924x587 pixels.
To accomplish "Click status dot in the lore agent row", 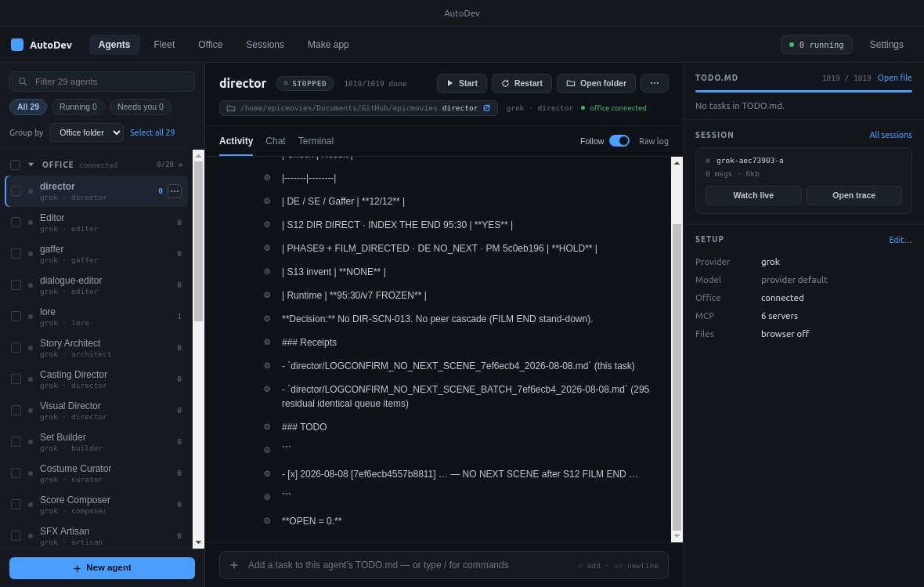I will pos(31,317).
